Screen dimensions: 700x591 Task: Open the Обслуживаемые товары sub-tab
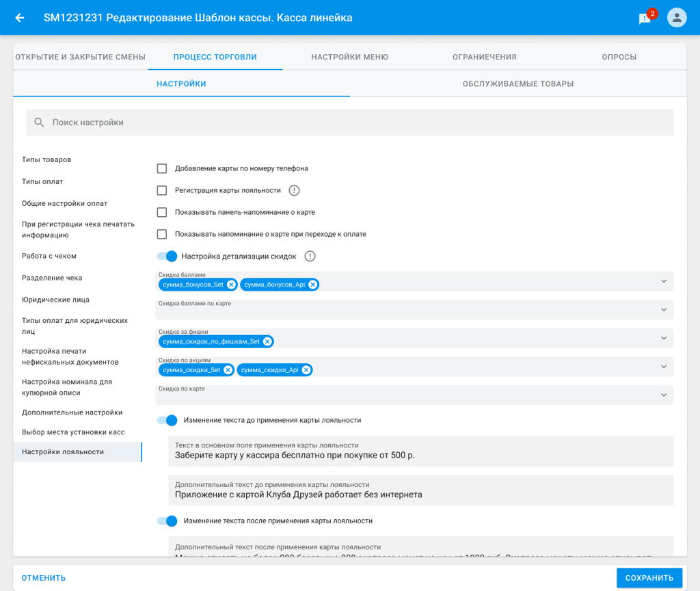click(518, 84)
